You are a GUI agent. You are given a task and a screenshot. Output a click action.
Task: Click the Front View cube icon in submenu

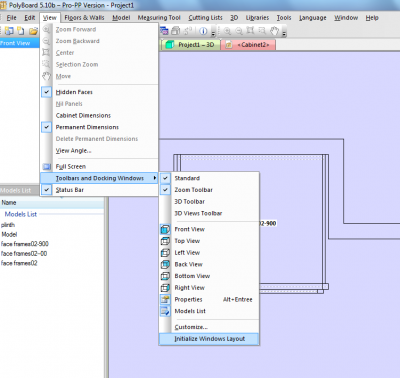[x=165, y=229]
